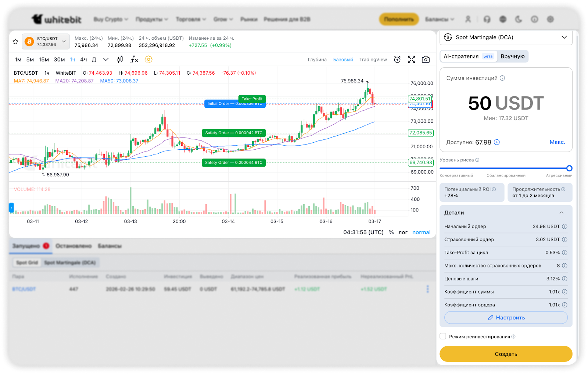Click the Настроить button
The width and height of the screenshot is (588, 374).
point(506,318)
